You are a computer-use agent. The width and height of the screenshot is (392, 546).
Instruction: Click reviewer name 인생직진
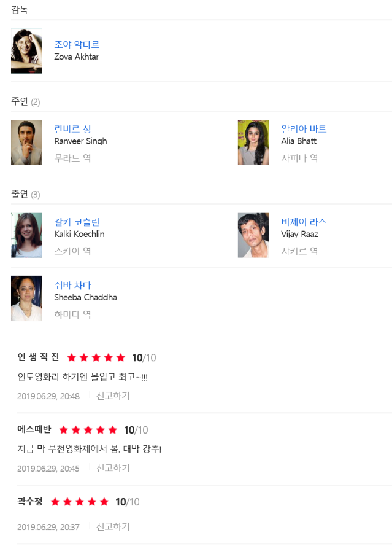tap(38, 357)
